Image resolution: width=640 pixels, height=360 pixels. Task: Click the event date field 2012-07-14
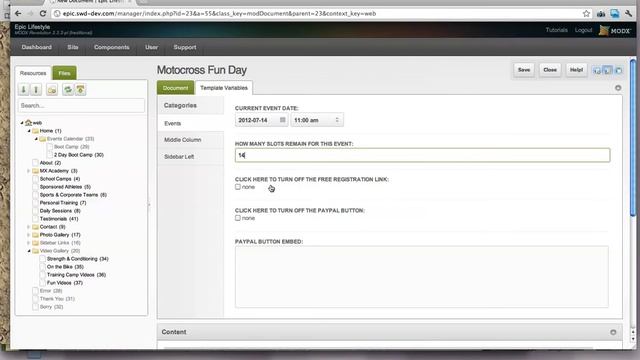(261, 120)
